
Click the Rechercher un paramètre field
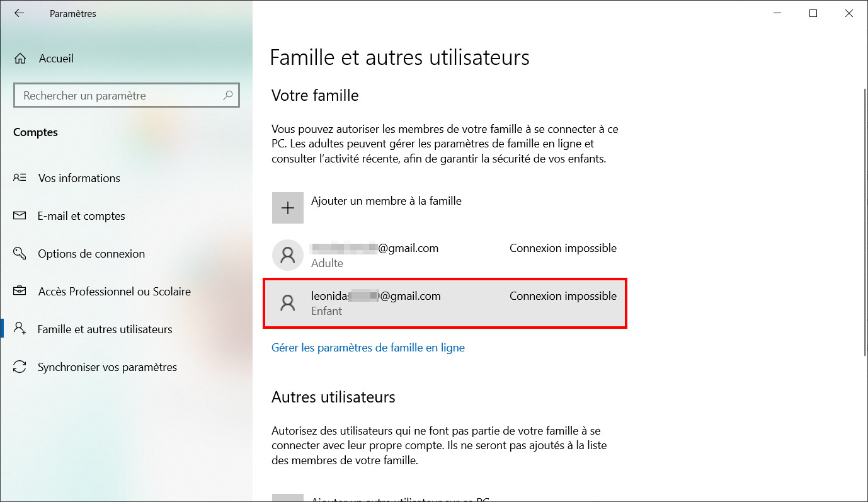click(x=126, y=96)
